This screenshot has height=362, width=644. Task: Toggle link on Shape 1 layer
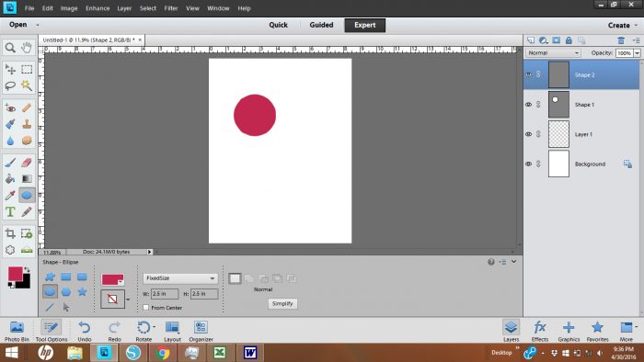click(538, 105)
